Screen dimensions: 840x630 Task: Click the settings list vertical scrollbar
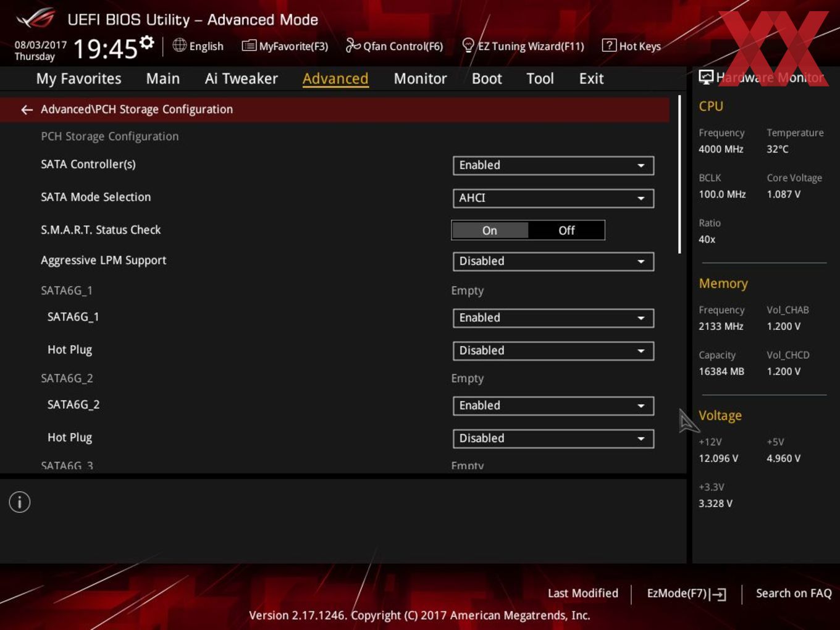(x=679, y=174)
